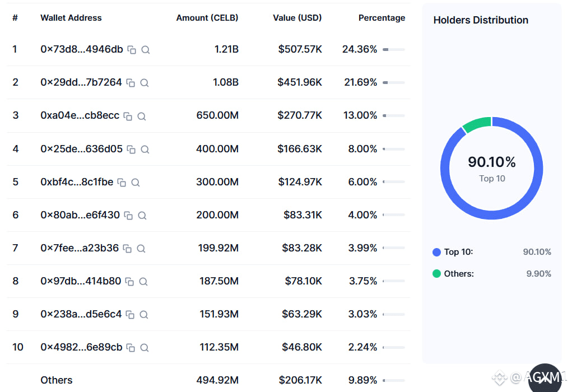572x392 pixels.
Task: Select the 151.93M amount cell
Action: 219,314
